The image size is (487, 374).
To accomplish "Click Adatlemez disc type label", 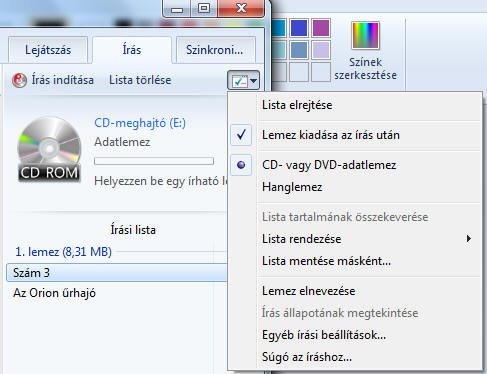I will point(122,142).
